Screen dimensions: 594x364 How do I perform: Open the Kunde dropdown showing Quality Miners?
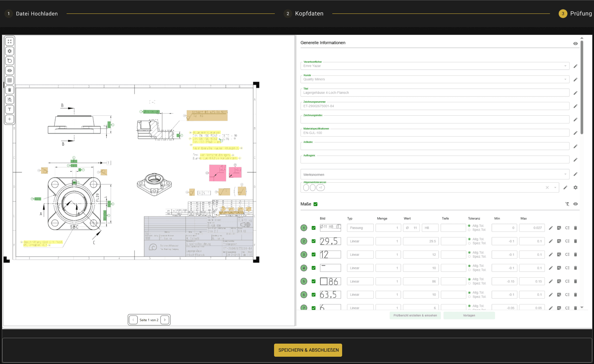click(x=565, y=79)
